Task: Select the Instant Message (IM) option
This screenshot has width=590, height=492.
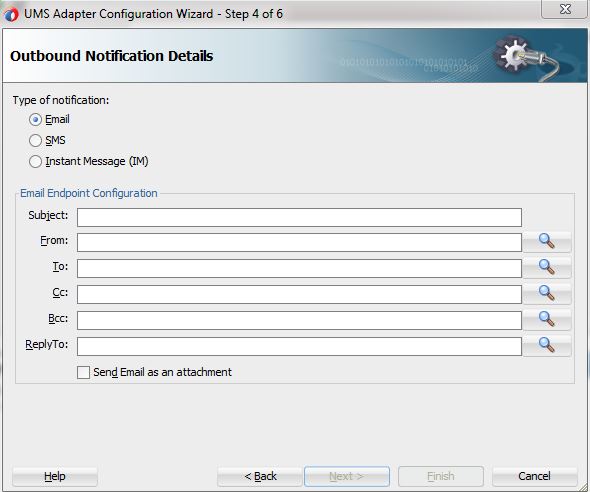Action: coord(35,162)
